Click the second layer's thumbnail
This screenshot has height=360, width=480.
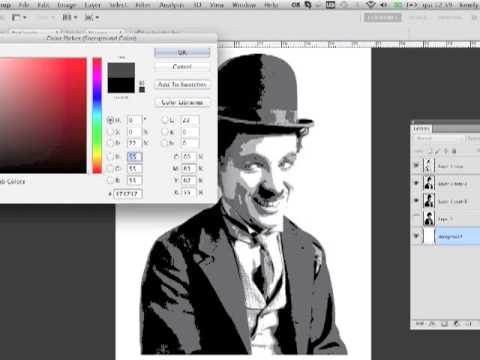tap(429, 183)
